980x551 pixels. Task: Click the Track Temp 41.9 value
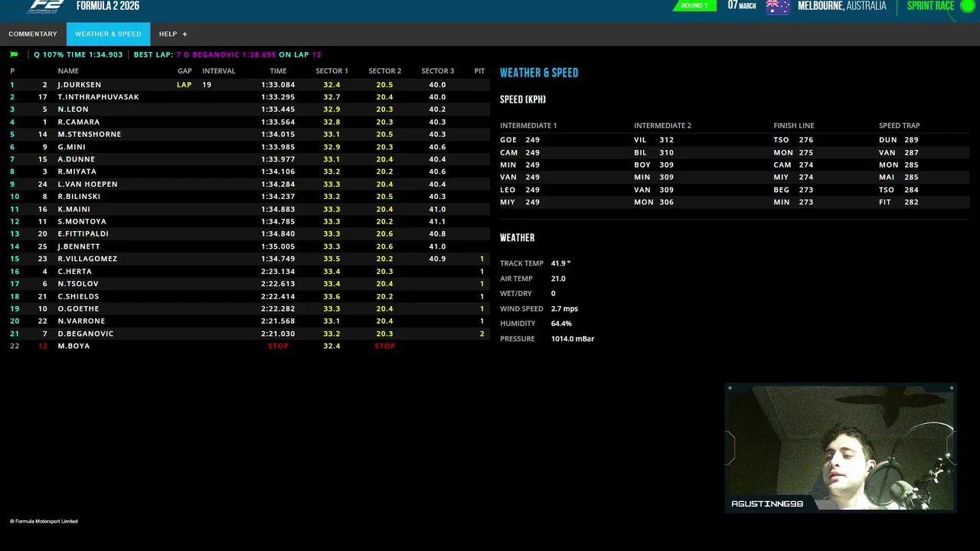(x=560, y=263)
